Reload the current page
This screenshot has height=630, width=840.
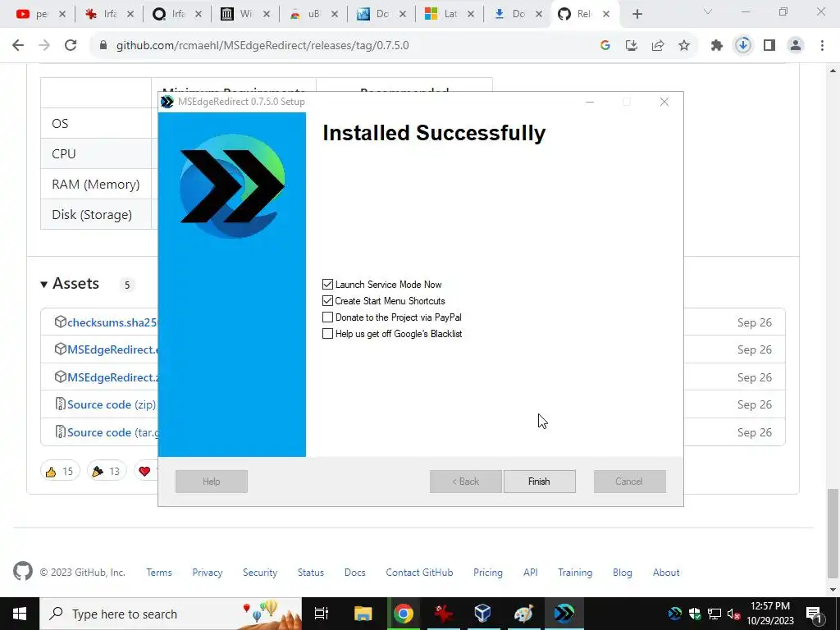71,46
